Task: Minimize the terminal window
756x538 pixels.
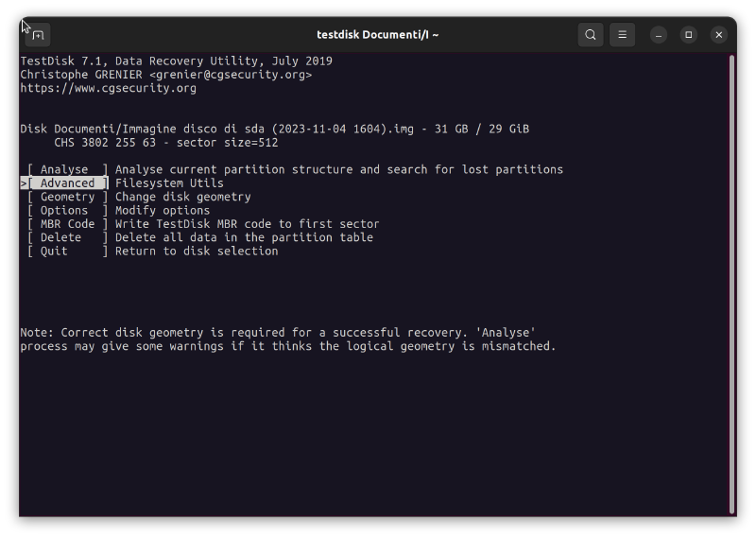Action: [x=659, y=35]
